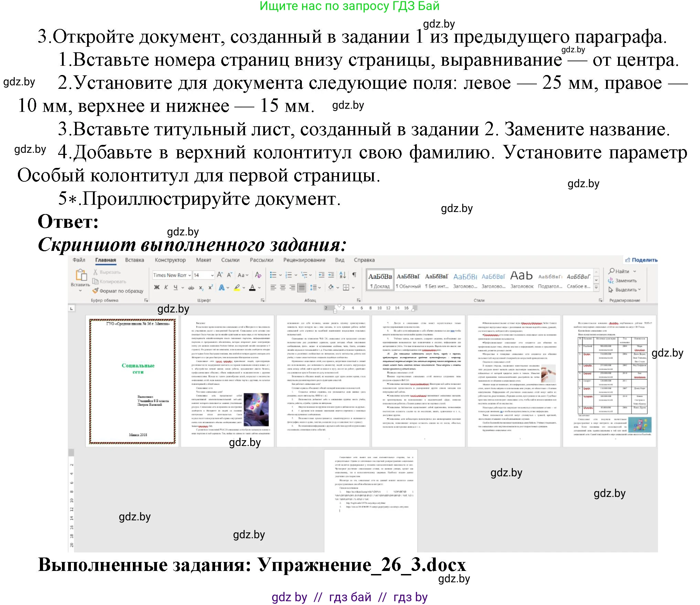Apply italic formatting with the К icon
The height and width of the screenshot is (605, 700).
point(166,287)
